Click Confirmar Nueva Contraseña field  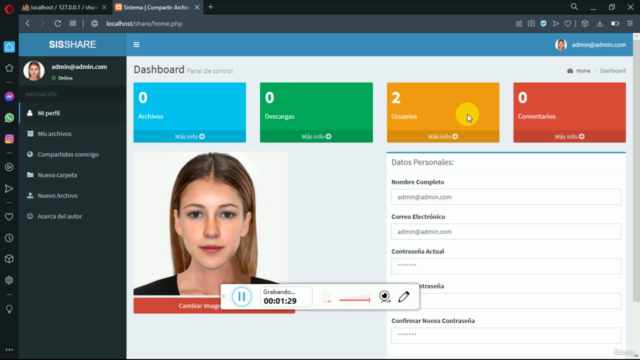pos(506,335)
